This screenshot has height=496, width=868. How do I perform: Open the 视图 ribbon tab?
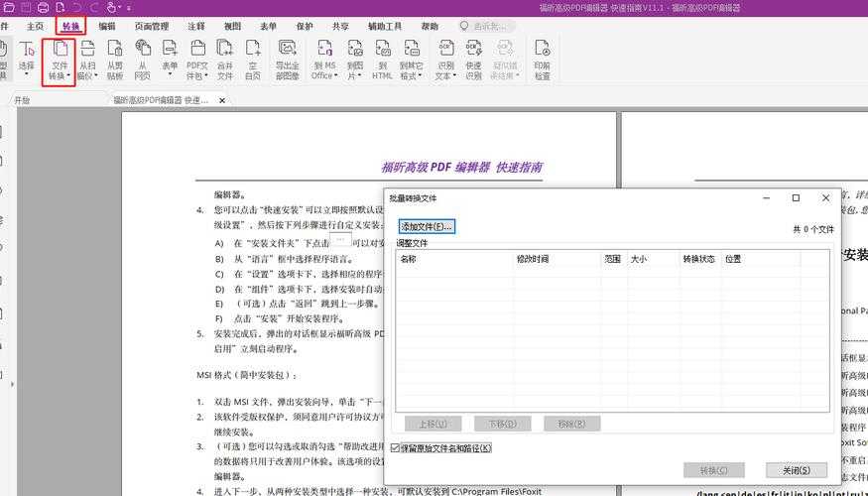232,26
